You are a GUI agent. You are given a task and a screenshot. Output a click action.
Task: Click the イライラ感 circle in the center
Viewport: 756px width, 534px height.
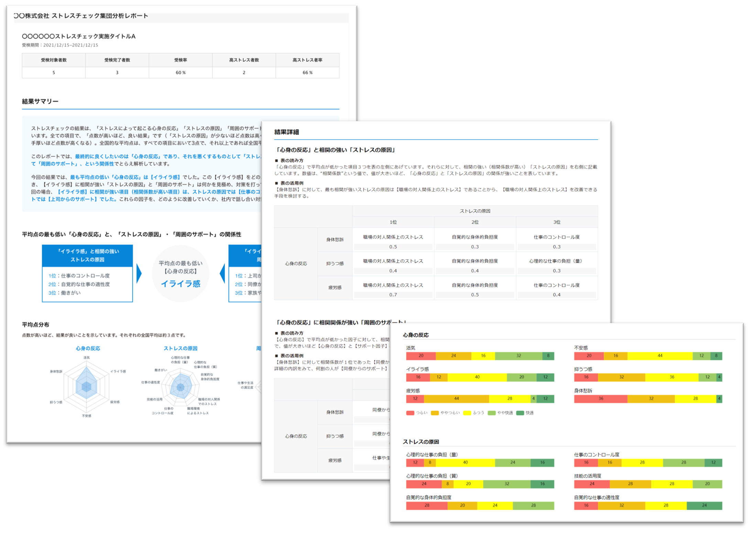pyautogui.click(x=180, y=274)
